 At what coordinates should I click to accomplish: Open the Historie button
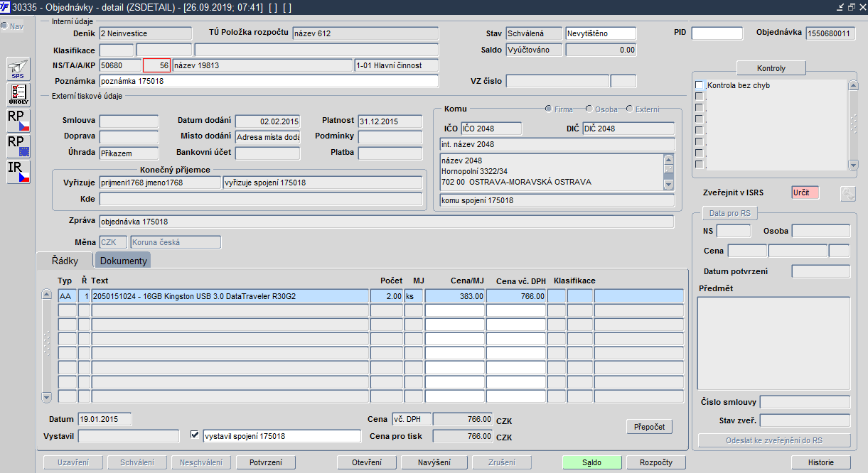coord(821,462)
